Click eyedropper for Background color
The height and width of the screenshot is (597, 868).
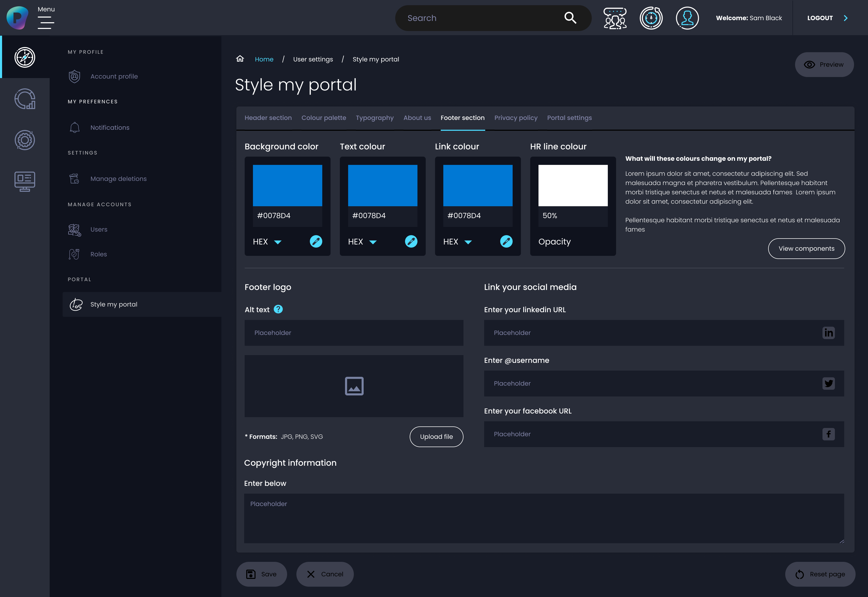coord(316,242)
